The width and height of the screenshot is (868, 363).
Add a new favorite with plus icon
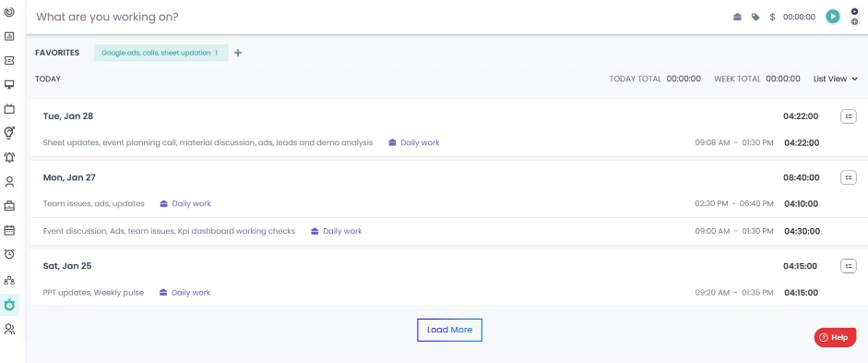tap(238, 53)
